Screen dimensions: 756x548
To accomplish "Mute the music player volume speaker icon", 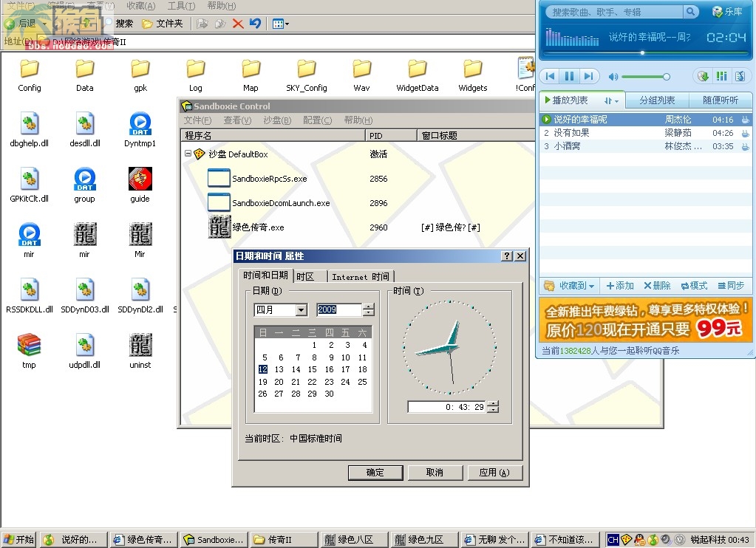I will point(613,77).
